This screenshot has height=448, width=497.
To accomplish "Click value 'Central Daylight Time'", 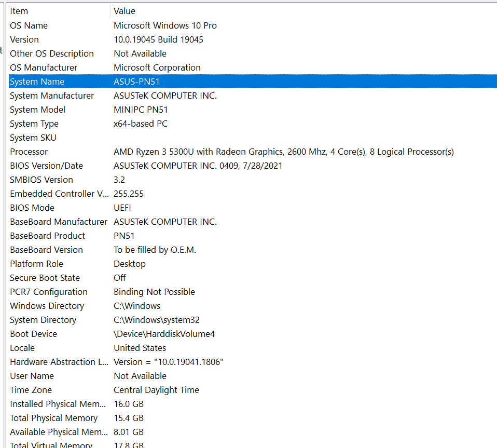I will 156,390.
